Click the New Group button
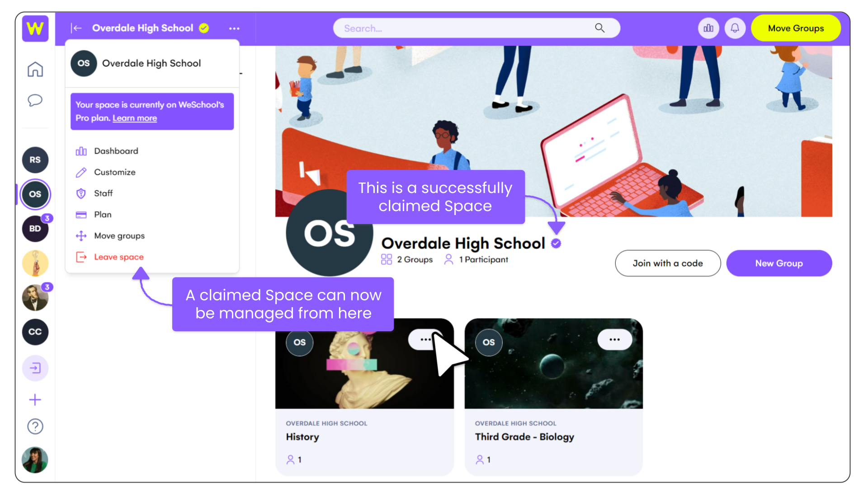868x488 pixels. point(779,263)
